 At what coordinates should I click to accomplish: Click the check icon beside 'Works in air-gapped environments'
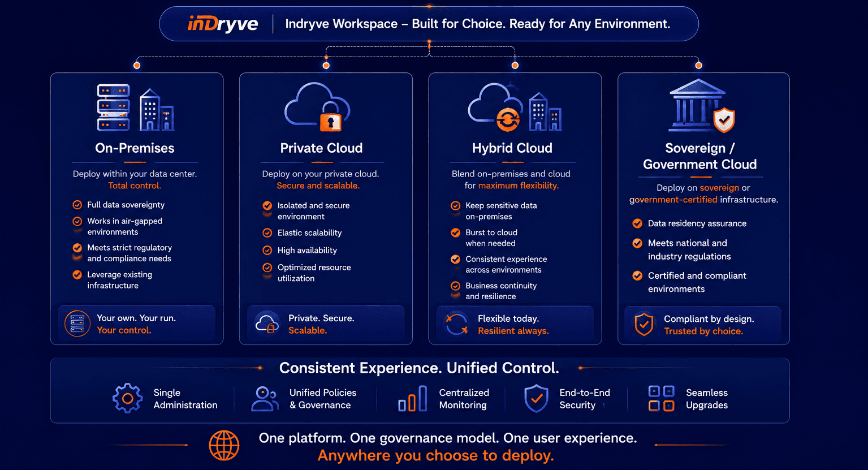(77, 221)
